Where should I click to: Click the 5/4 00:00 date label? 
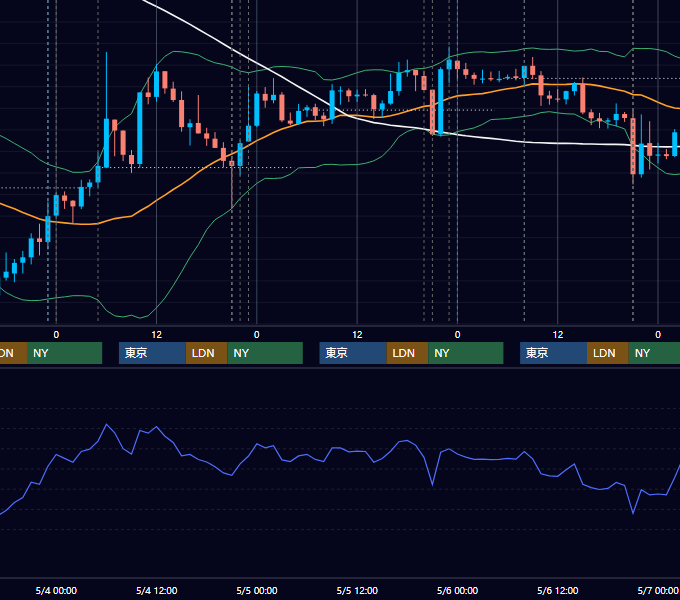(56, 590)
